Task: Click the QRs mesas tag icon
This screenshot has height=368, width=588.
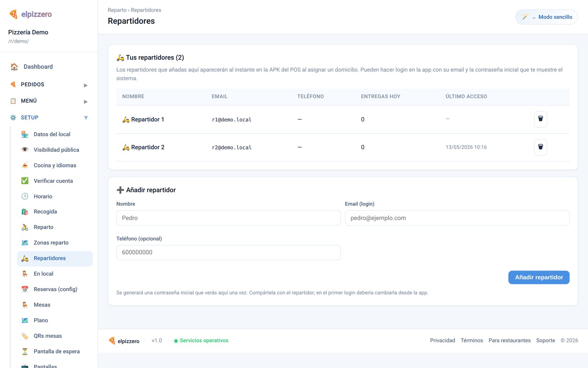Action: pyautogui.click(x=25, y=336)
